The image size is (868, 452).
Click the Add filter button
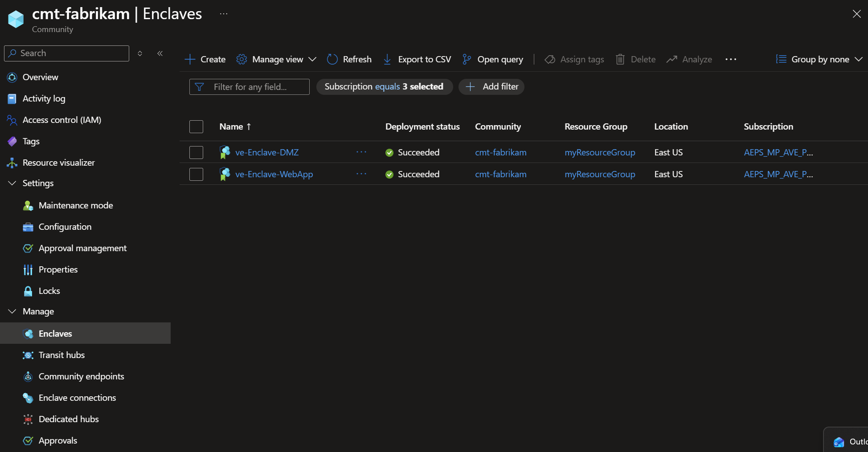pos(491,87)
